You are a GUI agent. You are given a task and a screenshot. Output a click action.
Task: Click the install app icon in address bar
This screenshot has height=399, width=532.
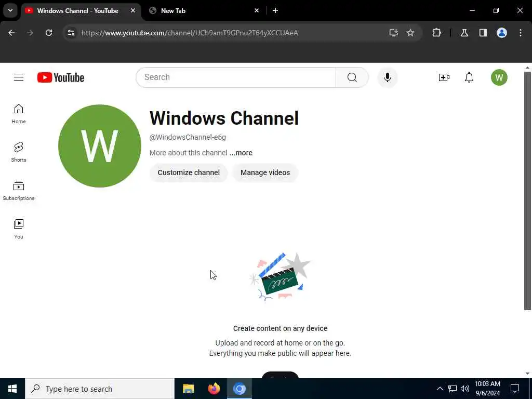tap(394, 33)
